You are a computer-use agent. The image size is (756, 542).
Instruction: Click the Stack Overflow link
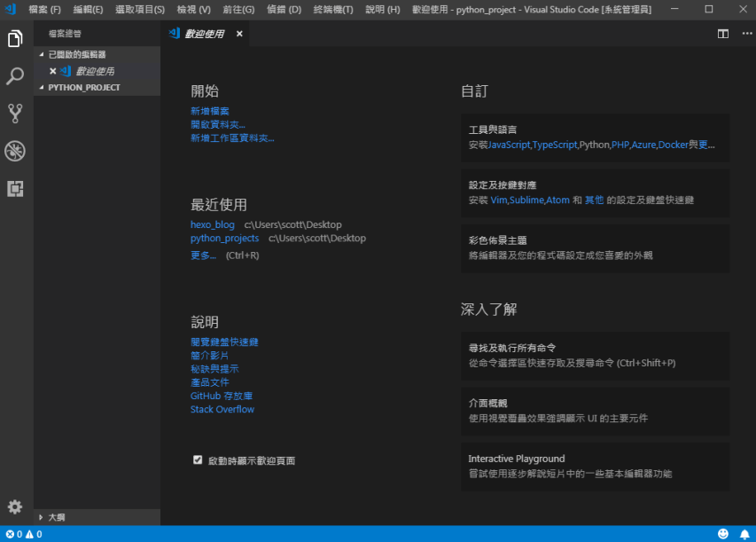click(x=222, y=409)
